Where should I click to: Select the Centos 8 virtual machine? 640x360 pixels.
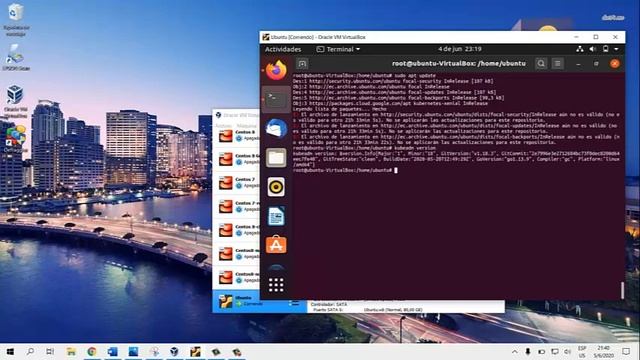[x=236, y=136]
